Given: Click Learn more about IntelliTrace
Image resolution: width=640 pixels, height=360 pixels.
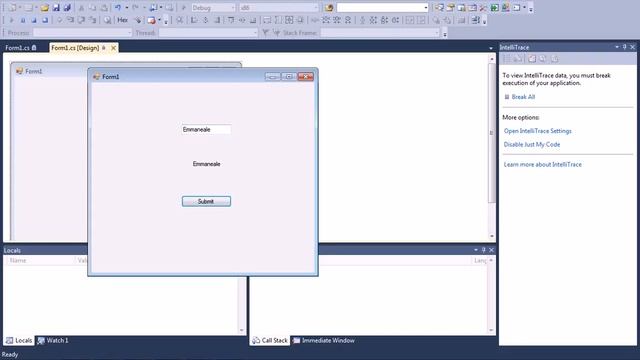Looking at the screenshot, I should pyautogui.click(x=542, y=164).
